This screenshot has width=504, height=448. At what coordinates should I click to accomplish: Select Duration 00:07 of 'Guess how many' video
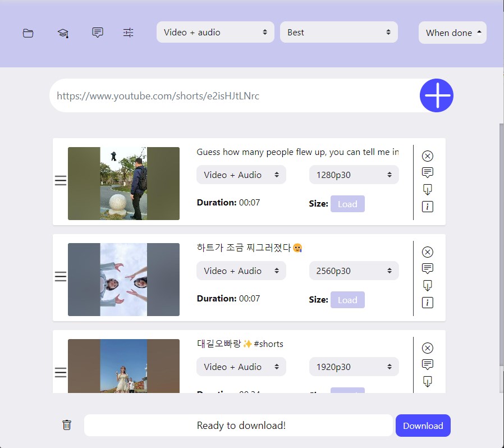coord(228,203)
